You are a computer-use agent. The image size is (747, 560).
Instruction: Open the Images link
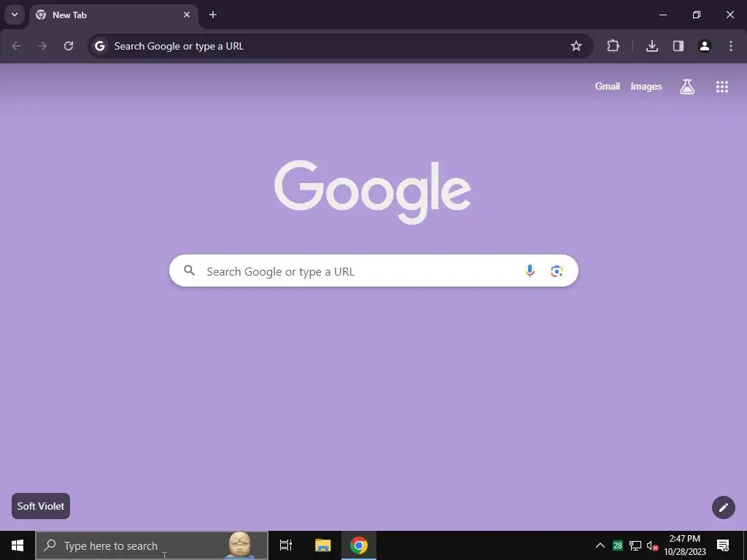pos(646,86)
